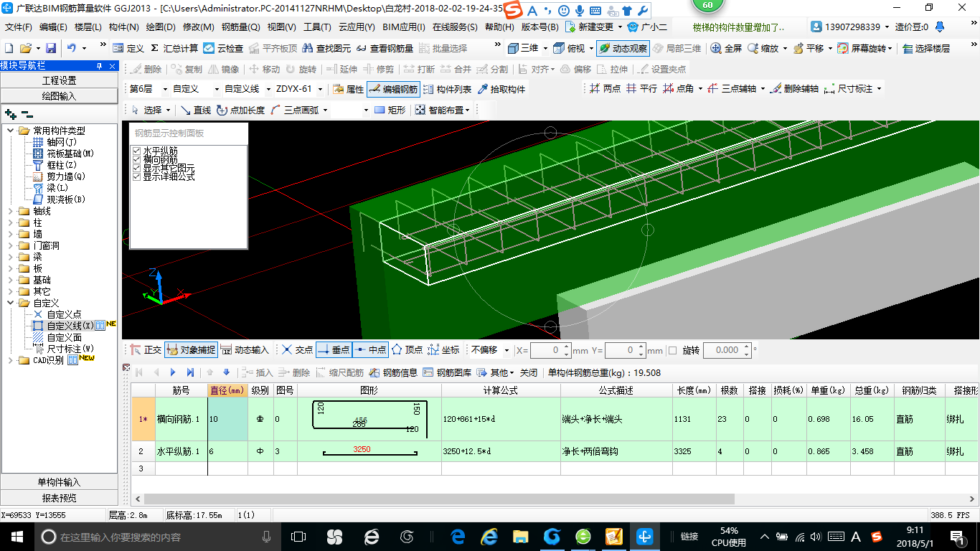980x551 pixels.
Task: Open the 钢筋量(Q) menu
Action: click(240, 27)
